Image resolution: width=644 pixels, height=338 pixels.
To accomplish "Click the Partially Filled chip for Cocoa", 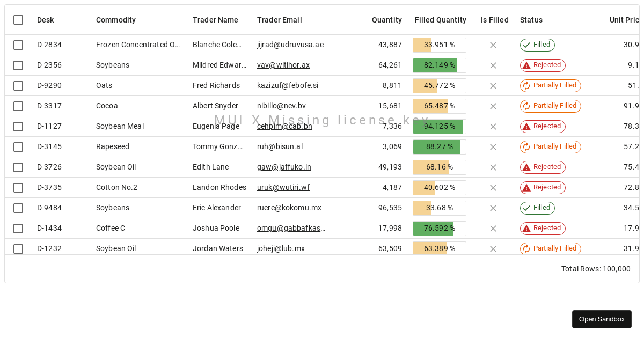I will click(551, 106).
